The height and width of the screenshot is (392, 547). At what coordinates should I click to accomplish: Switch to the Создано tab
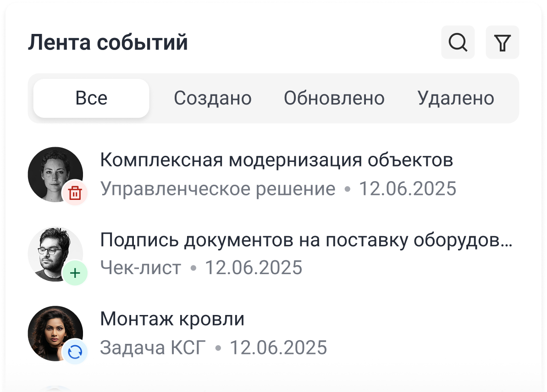click(x=213, y=98)
